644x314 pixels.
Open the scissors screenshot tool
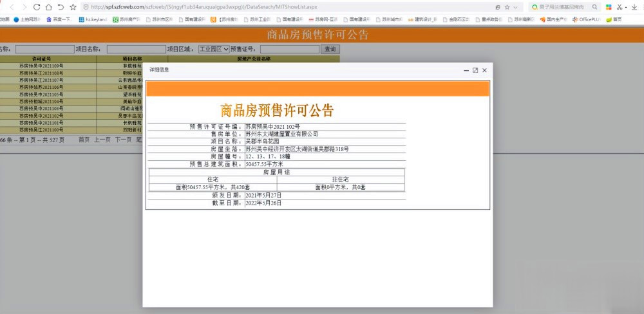620,7
